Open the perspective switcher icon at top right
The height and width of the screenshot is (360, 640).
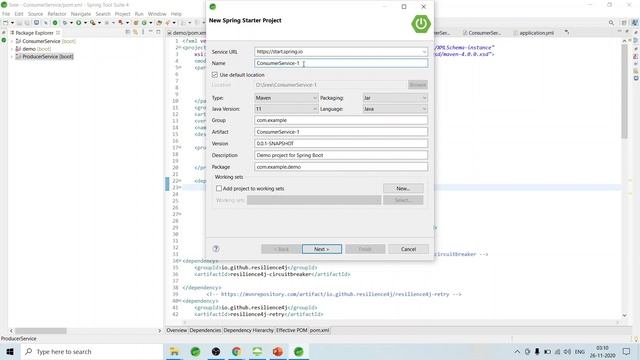(624, 23)
